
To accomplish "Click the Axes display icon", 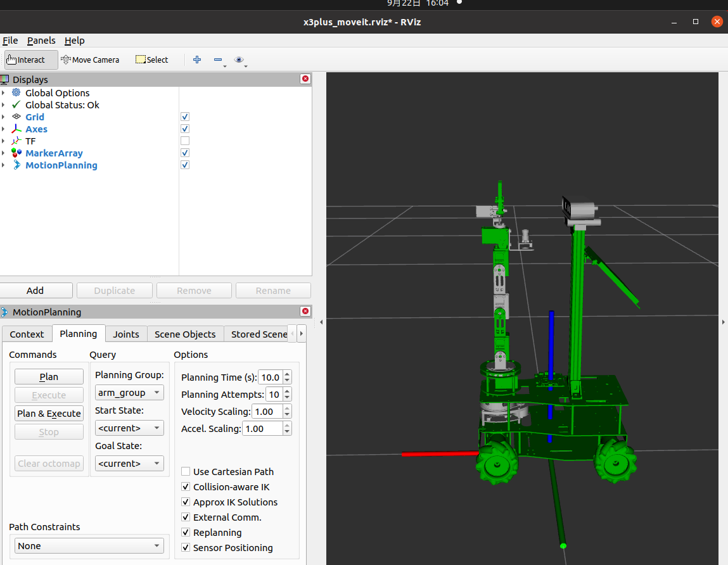I will pyautogui.click(x=16, y=129).
